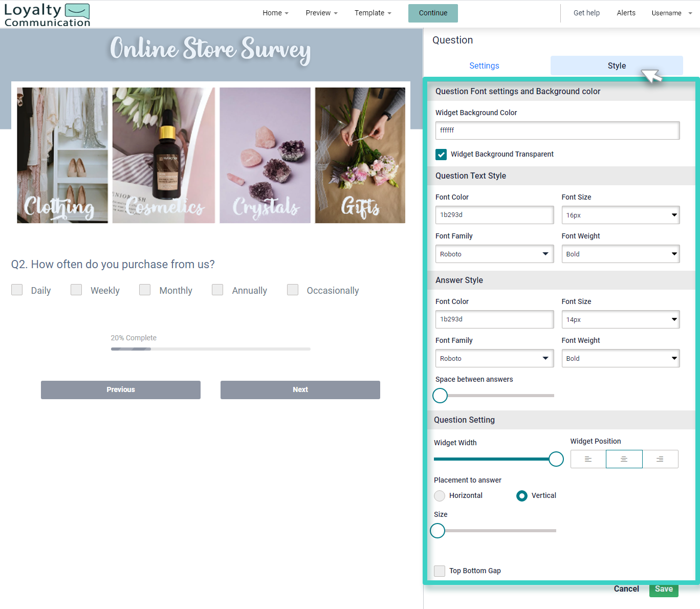700x609 pixels.
Task: Open the Question Text Font Size dropdown
Action: pyautogui.click(x=620, y=215)
